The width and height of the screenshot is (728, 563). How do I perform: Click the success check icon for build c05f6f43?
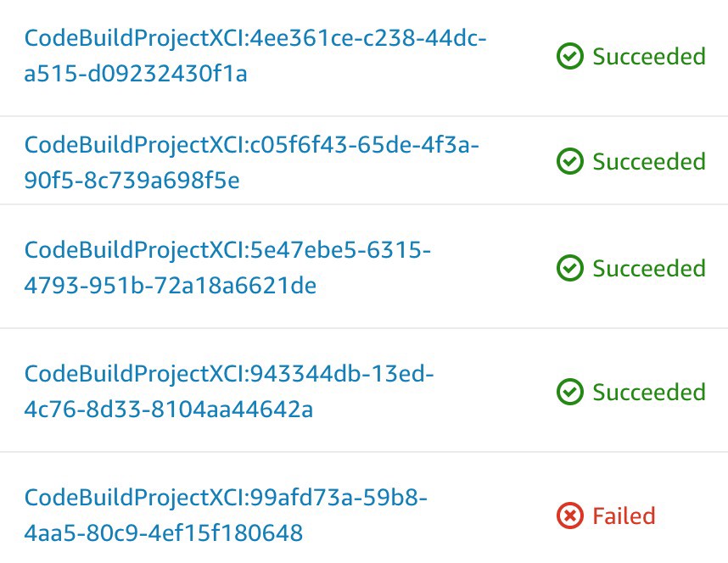[569, 161]
